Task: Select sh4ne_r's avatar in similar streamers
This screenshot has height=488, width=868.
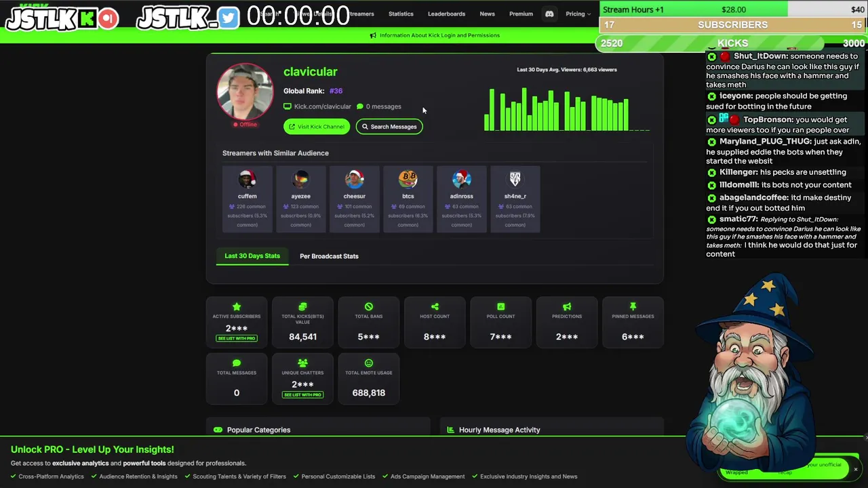Action: point(515,179)
